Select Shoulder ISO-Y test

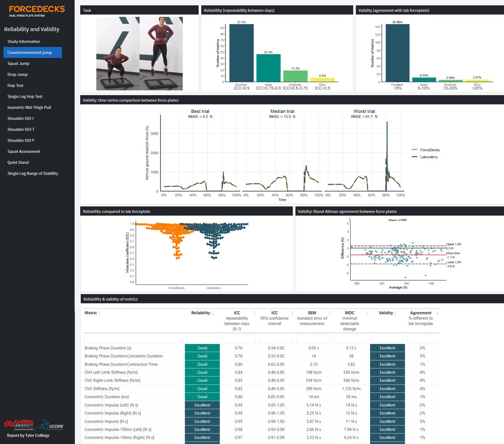click(21, 140)
